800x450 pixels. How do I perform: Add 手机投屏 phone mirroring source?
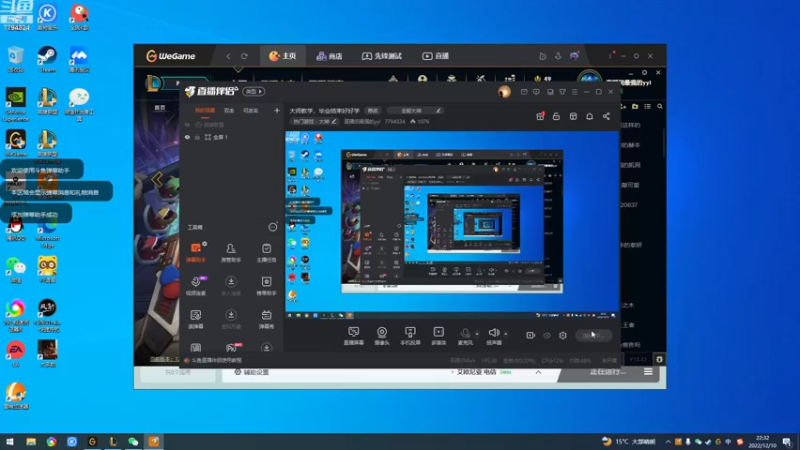tap(410, 336)
